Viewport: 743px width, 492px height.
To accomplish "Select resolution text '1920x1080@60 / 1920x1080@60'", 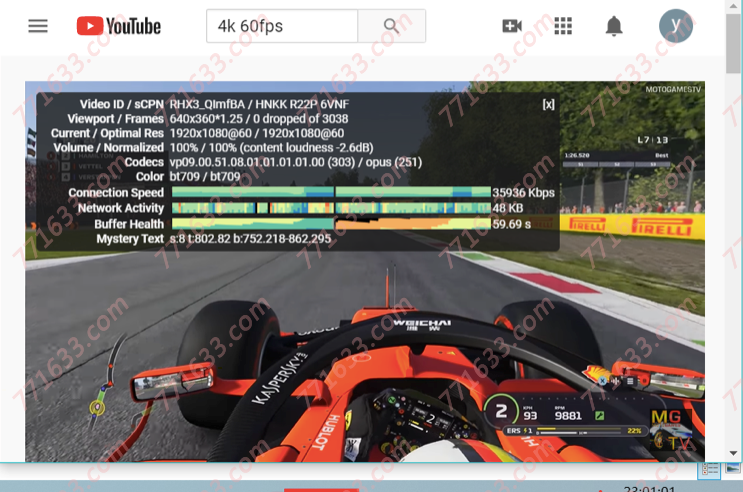I will click(x=257, y=134).
